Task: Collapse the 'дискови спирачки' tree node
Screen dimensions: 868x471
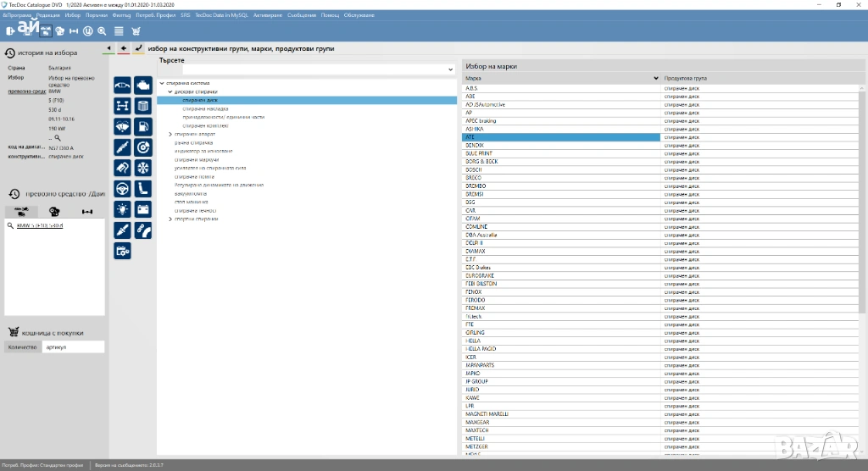Action: [x=170, y=91]
